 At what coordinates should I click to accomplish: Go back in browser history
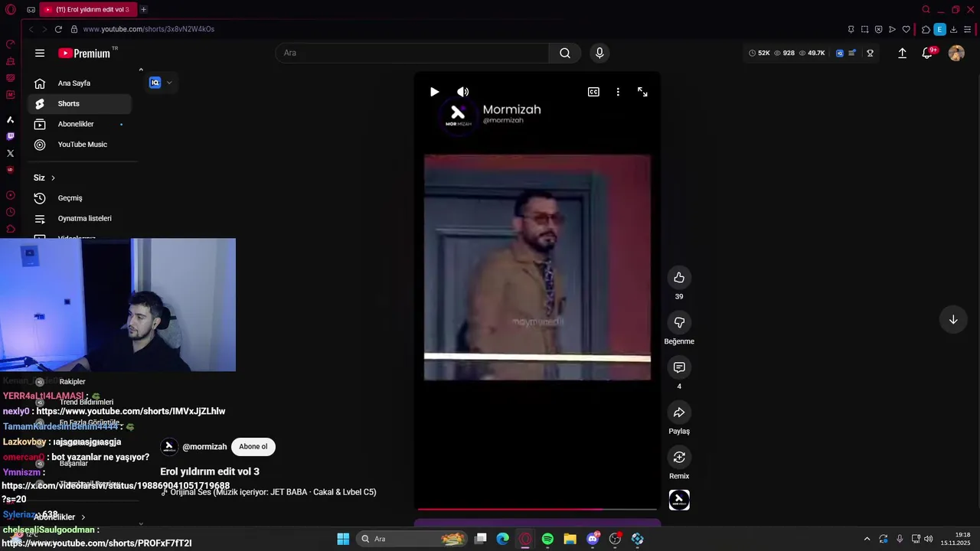click(x=31, y=29)
